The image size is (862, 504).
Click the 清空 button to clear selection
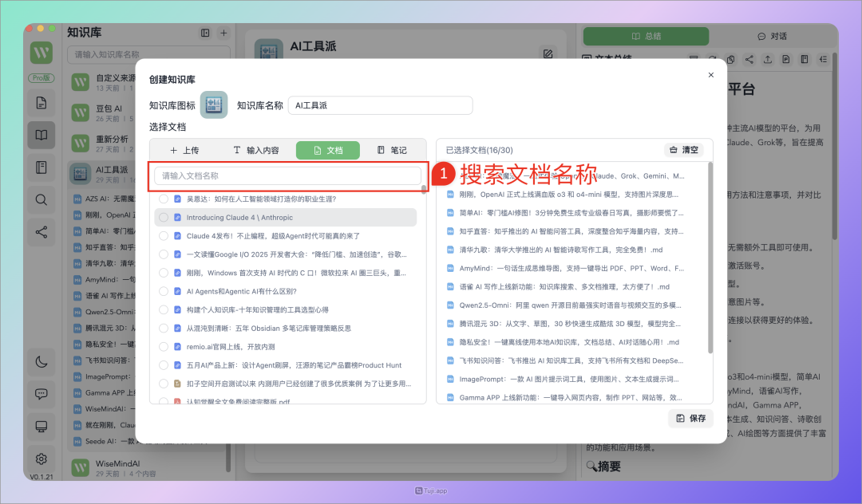(684, 150)
